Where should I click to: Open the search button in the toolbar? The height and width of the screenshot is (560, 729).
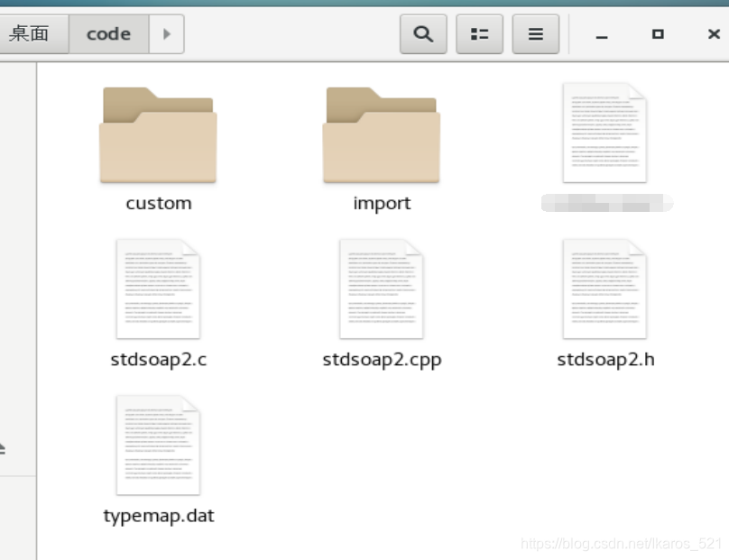tap(423, 34)
